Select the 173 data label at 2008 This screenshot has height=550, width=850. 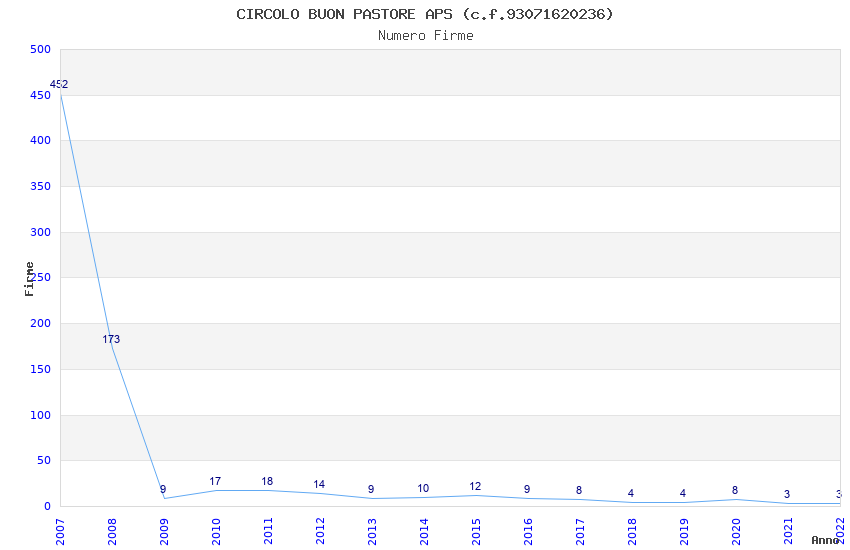click(111, 339)
